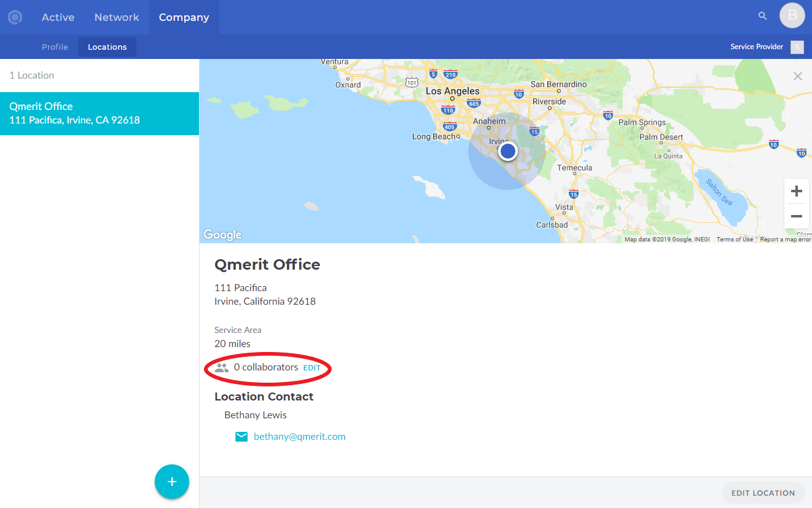Click the blue location marker on map
Image resolution: width=812 pixels, height=508 pixels.
(x=507, y=151)
